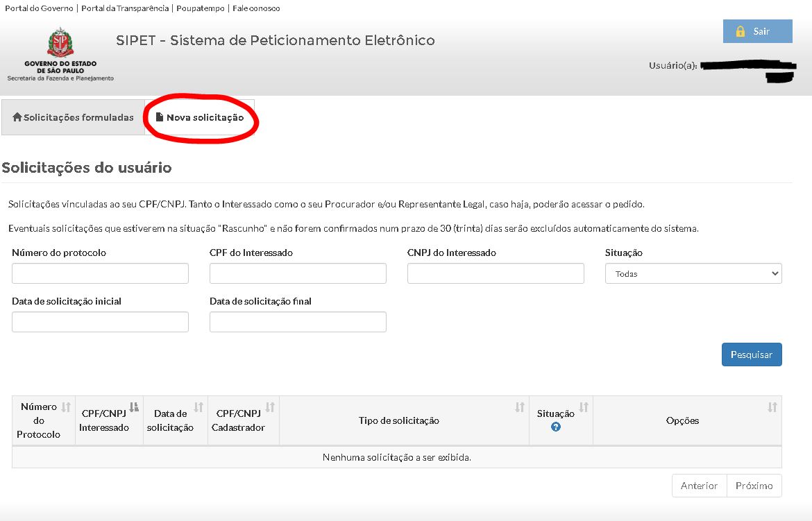
Task: Focus the CNPJ do Interessado field
Action: coord(496,273)
